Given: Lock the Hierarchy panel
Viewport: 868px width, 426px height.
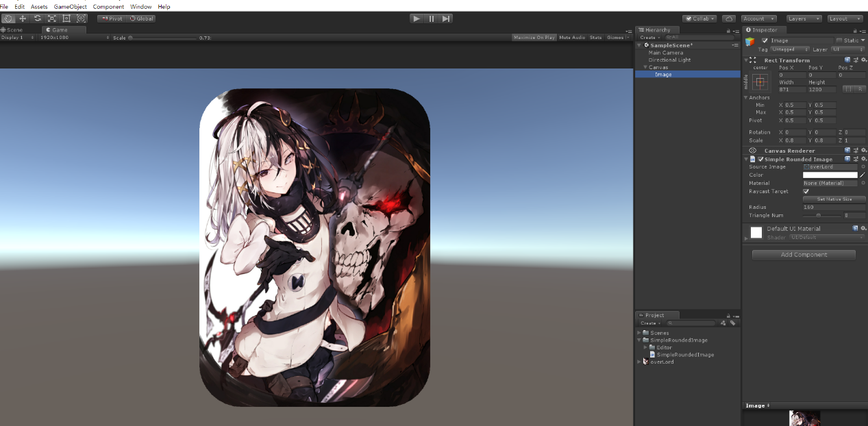Looking at the screenshot, I should [728, 31].
